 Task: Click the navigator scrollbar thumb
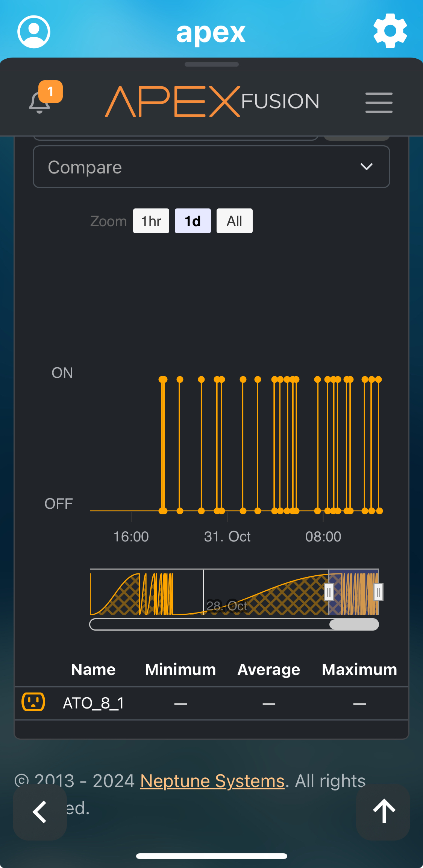(x=354, y=624)
